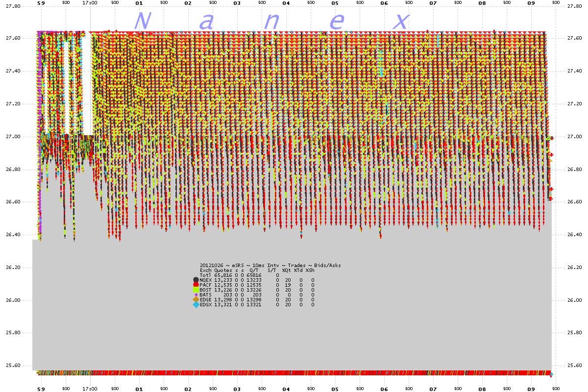Click the '27.80' label on the left price axis
Image resolution: width=588 pixels, height=392 pixels.
(12, 6)
